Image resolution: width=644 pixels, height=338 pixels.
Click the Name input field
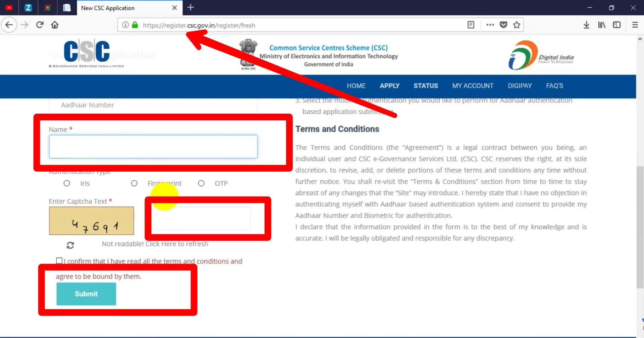[x=153, y=147]
